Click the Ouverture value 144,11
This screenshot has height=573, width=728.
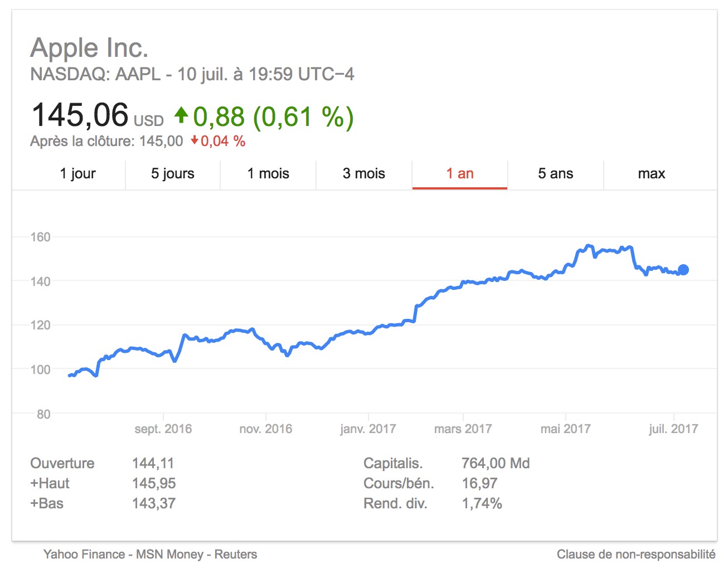[x=153, y=463]
